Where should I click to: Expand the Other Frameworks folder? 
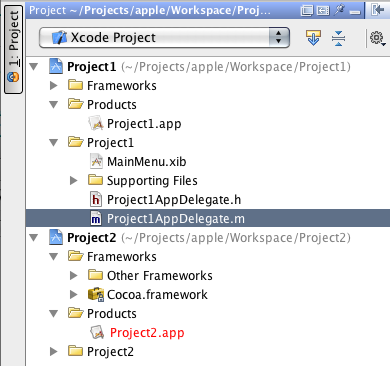point(74,276)
